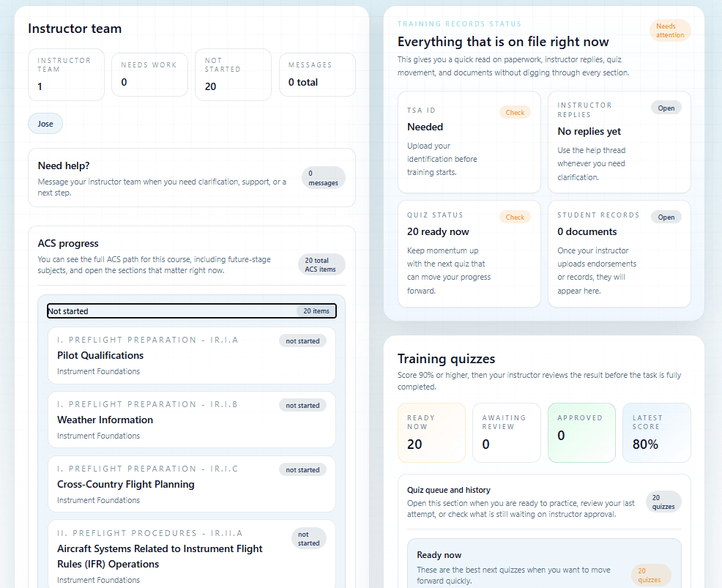Image resolution: width=722 pixels, height=588 pixels.
Task: Click Instrument Foundations under Cross-Country Flight Planning
Action: pos(99,500)
